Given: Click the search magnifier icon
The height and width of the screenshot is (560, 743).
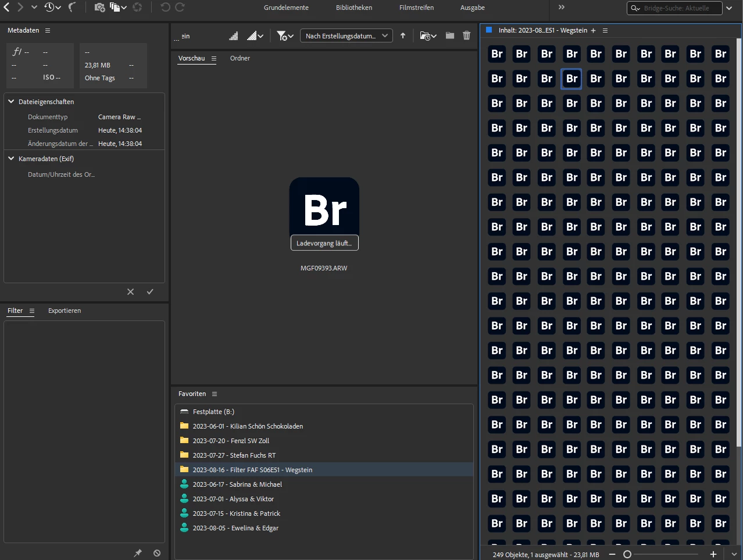Looking at the screenshot, I should (635, 8).
